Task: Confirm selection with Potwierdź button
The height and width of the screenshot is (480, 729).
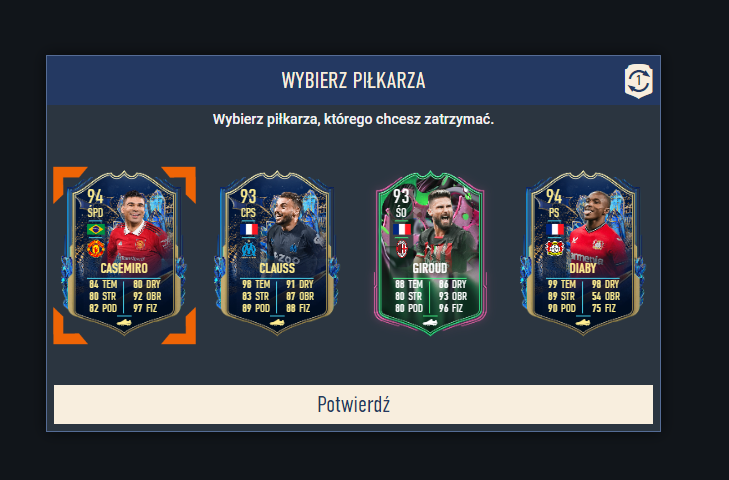Action: coord(353,404)
